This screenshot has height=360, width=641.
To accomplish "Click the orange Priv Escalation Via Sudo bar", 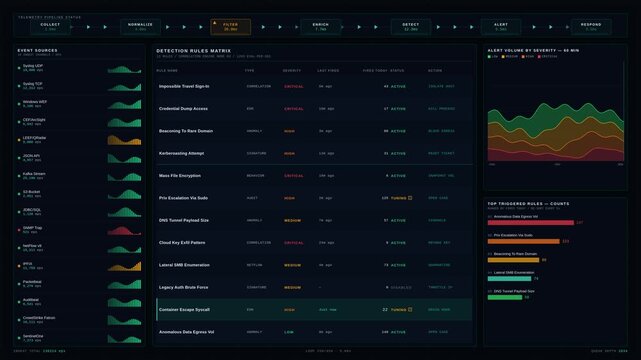I will [524, 241].
